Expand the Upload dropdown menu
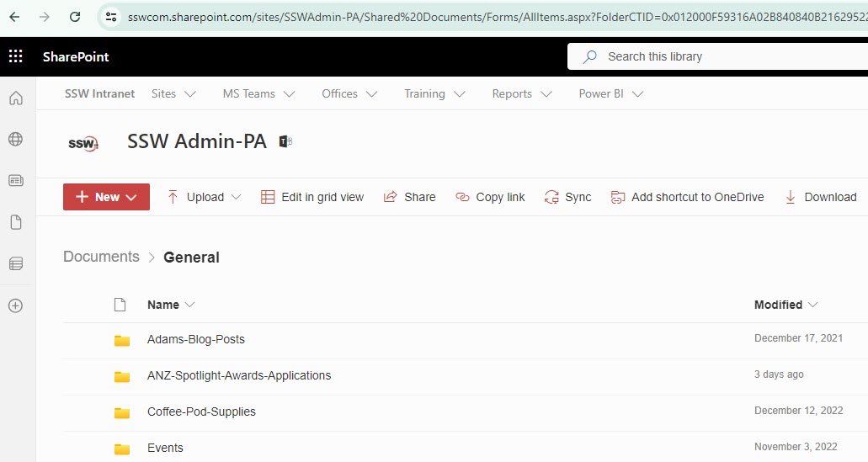868x462 pixels. pos(205,197)
